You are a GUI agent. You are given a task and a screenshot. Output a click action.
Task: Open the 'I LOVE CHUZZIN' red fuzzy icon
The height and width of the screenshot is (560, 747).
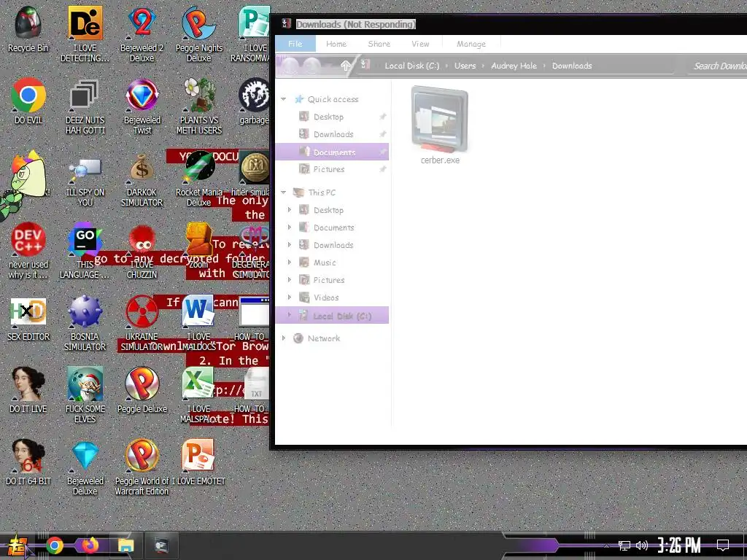(142, 251)
